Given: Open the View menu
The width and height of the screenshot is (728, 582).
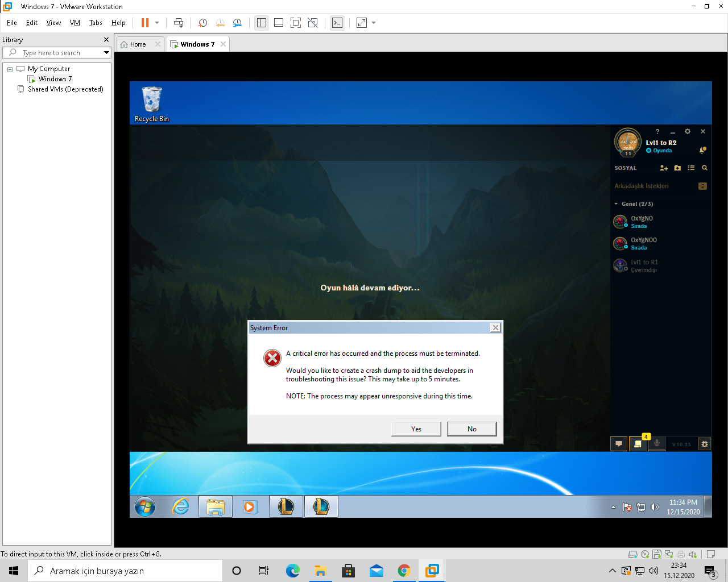Looking at the screenshot, I should click(x=53, y=23).
